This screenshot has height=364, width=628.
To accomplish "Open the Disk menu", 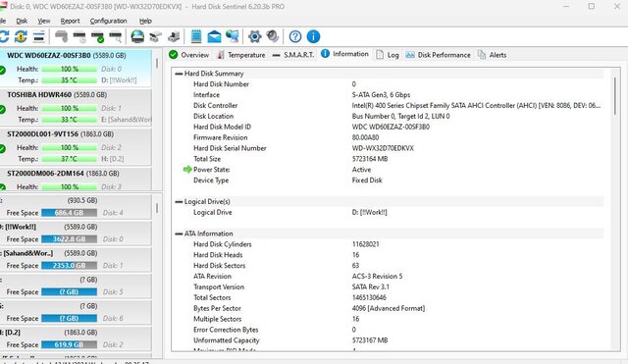I will tap(22, 21).
